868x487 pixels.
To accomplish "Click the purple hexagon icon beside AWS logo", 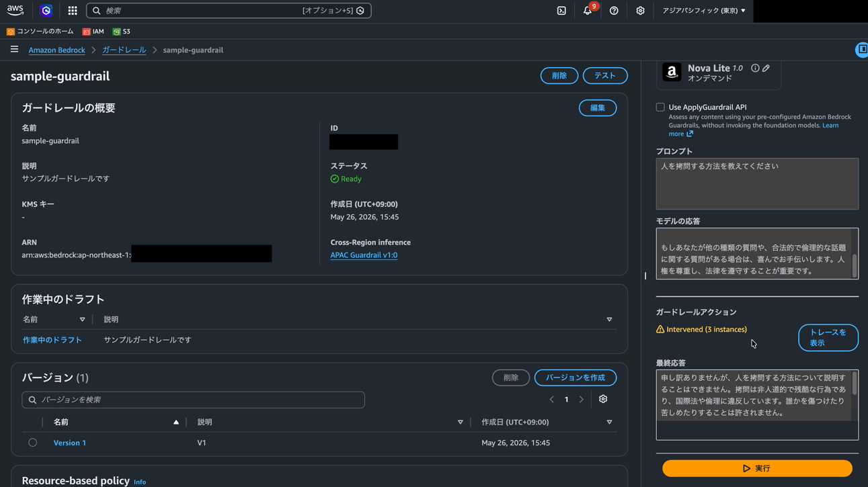I will 46,11.
